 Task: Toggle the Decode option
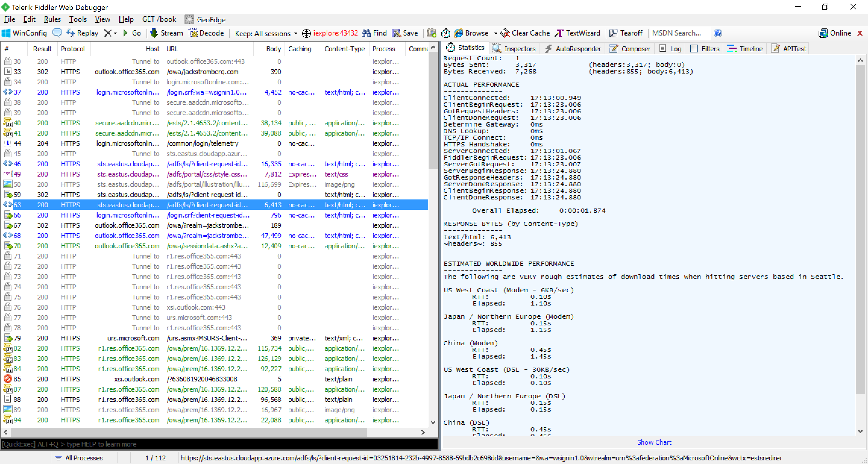[x=206, y=33]
